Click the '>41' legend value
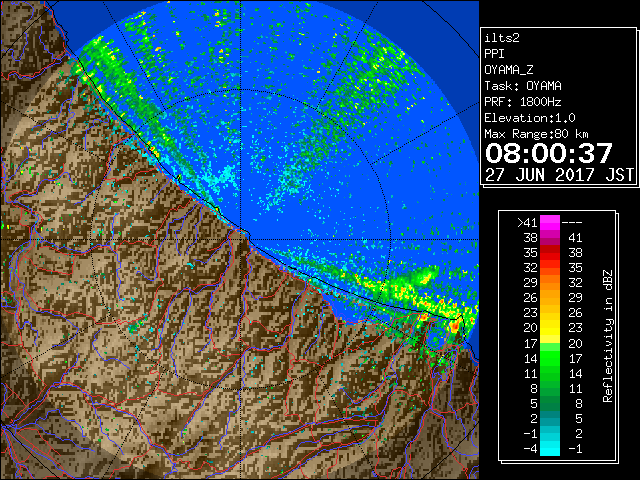The height and width of the screenshot is (480, 640). tap(527, 223)
